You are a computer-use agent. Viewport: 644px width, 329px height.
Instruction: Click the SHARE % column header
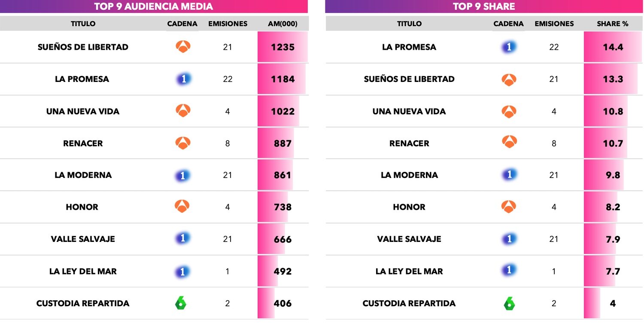(612, 24)
